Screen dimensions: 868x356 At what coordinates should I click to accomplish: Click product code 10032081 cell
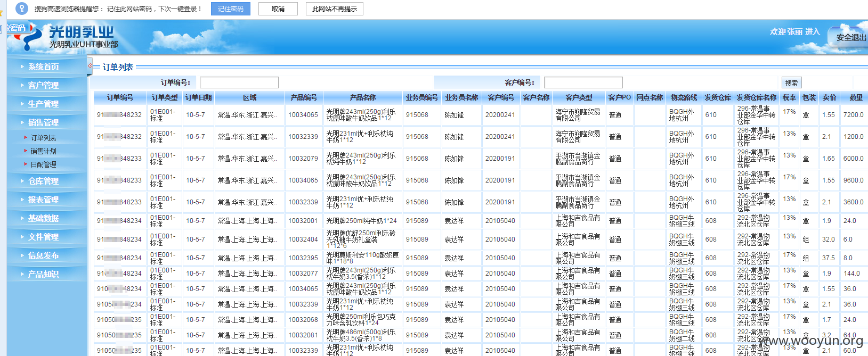[303, 335]
